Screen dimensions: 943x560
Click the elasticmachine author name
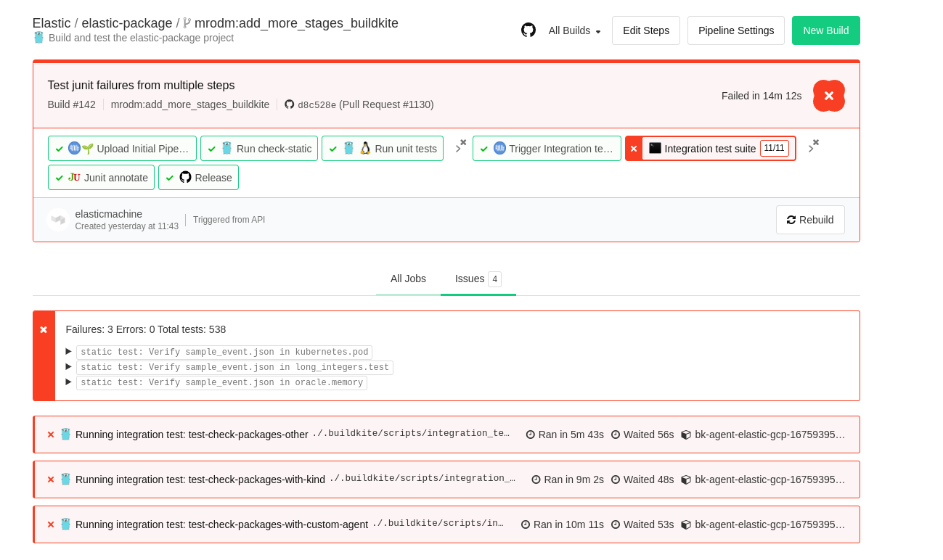coord(109,214)
